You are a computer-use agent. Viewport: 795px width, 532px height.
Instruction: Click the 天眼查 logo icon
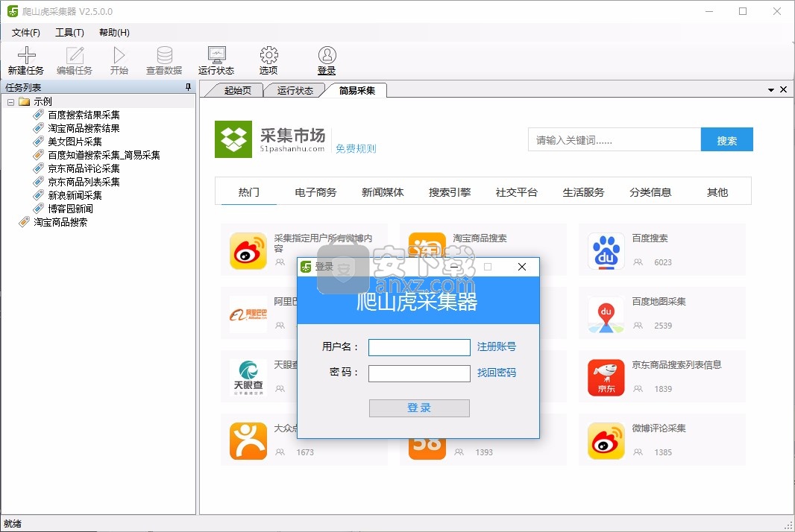click(248, 378)
